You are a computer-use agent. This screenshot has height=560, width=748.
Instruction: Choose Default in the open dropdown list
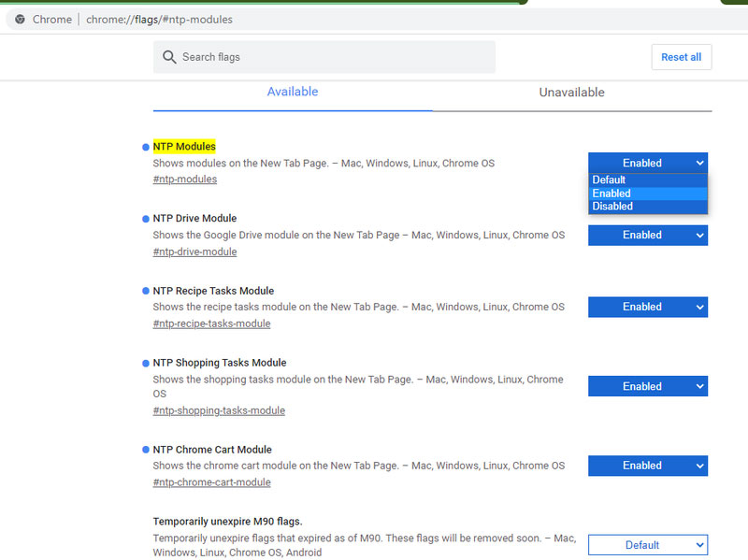click(647, 179)
